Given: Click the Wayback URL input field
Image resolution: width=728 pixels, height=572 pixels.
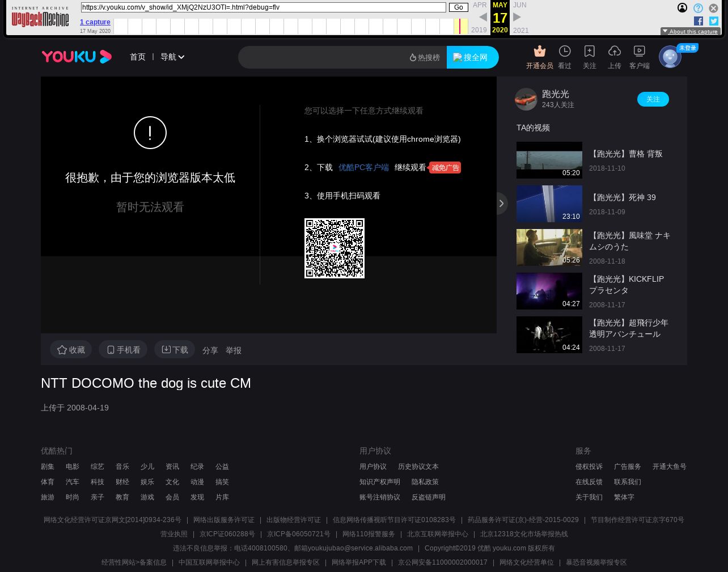Looking at the screenshot, I should 264,7.
